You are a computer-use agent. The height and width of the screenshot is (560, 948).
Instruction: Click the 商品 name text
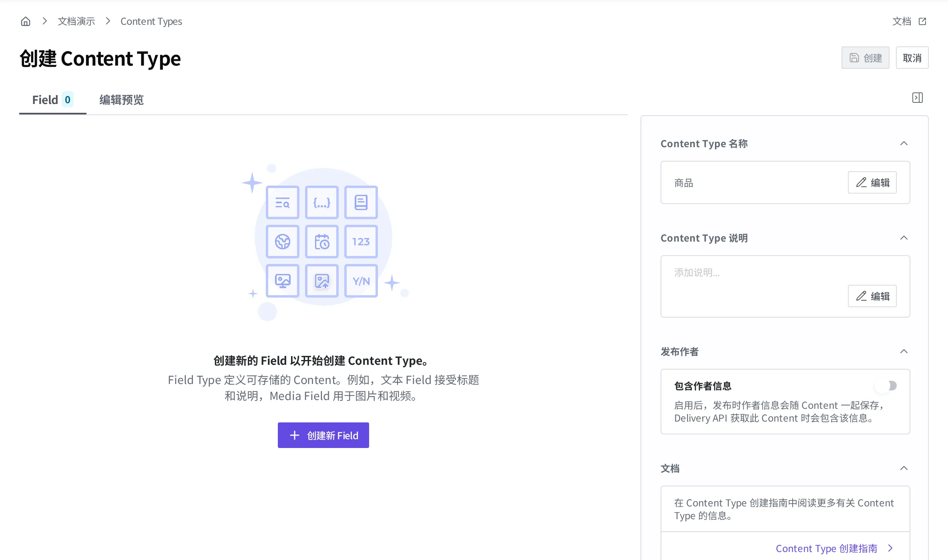point(684,183)
